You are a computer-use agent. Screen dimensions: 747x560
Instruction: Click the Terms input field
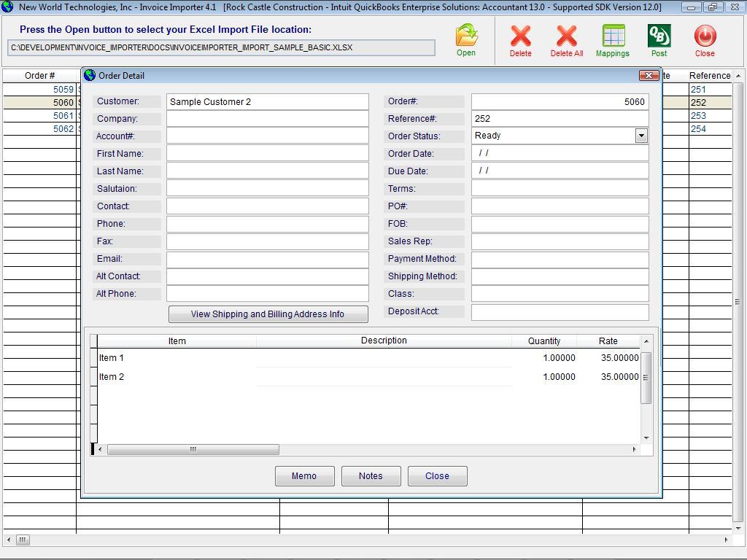(560, 189)
